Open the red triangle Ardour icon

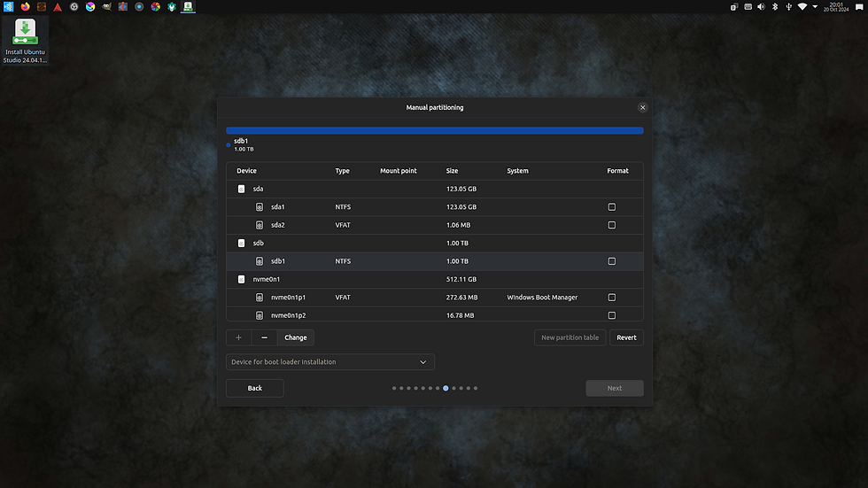coord(58,6)
